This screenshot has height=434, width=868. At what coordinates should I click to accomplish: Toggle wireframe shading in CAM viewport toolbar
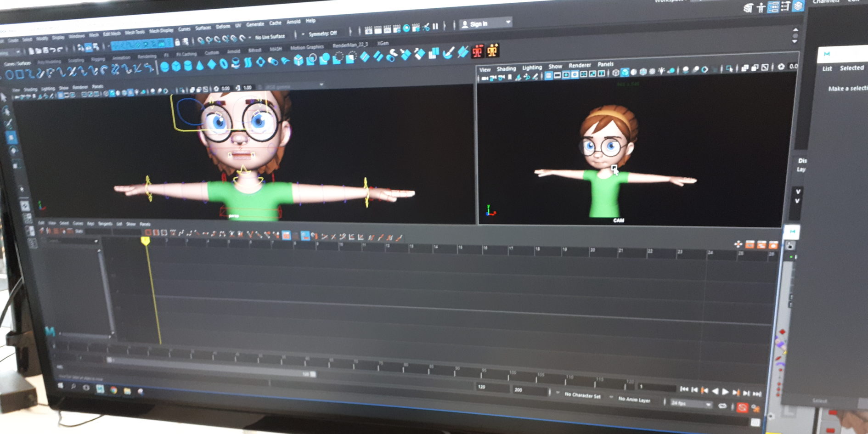click(615, 73)
